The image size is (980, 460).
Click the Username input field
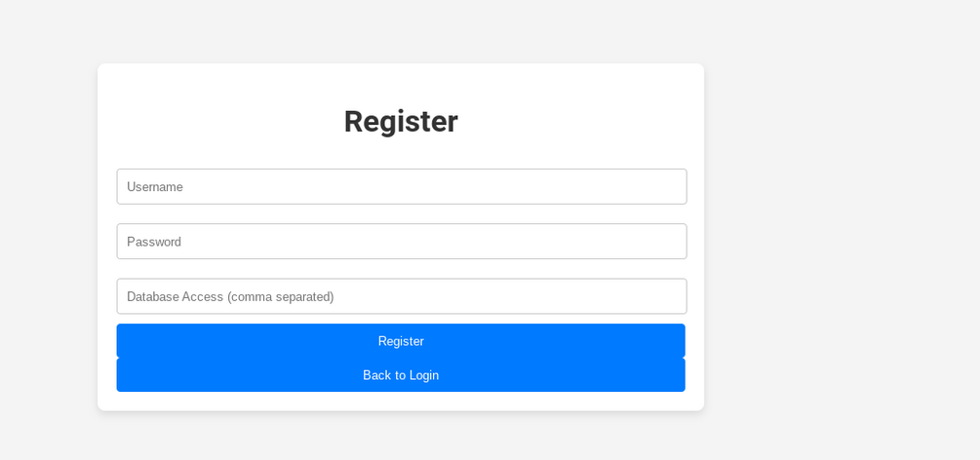(x=401, y=186)
